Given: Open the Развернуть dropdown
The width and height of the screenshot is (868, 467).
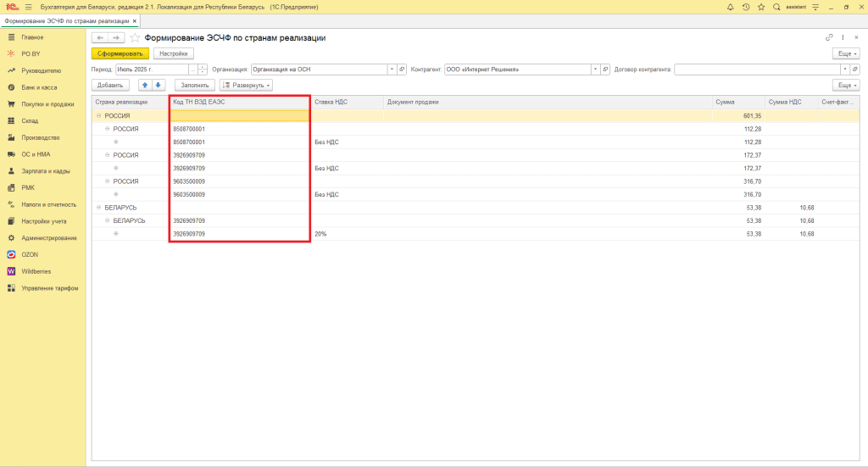Looking at the screenshot, I should click(x=246, y=85).
